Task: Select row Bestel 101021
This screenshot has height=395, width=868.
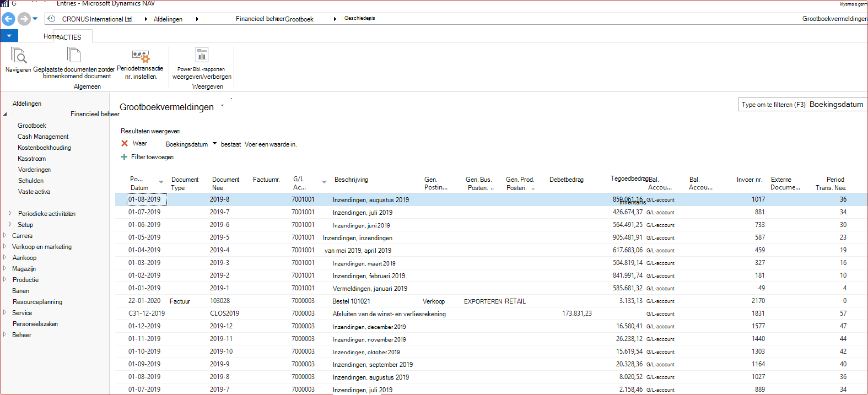Action: pyautogui.click(x=490, y=301)
